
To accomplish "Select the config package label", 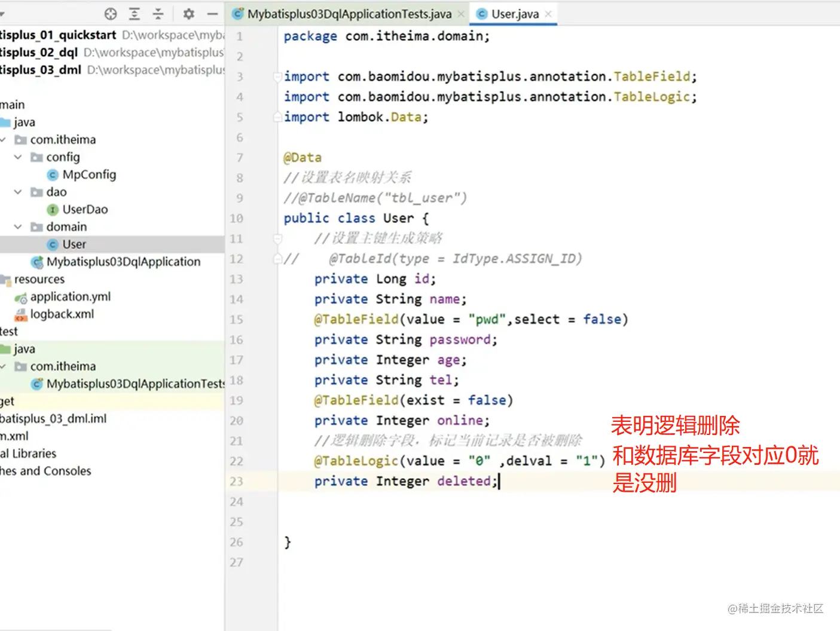I will pos(63,157).
